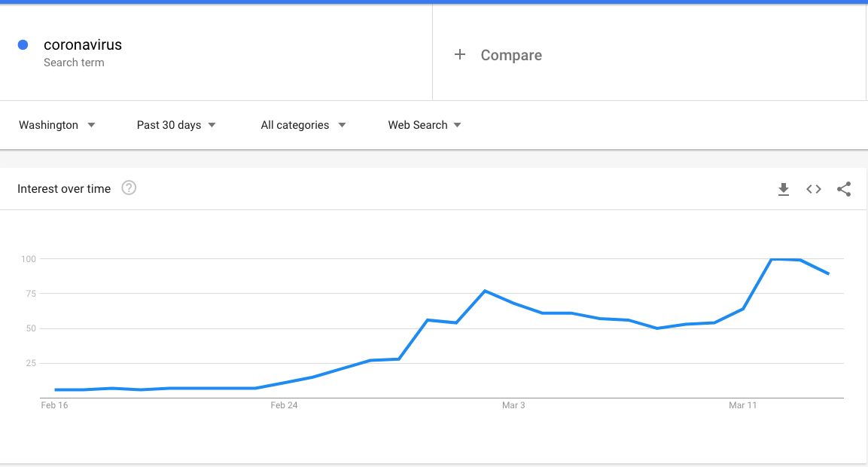Expand the Past 30 days time range
The height and width of the screenshot is (467, 868).
coord(176,125)
